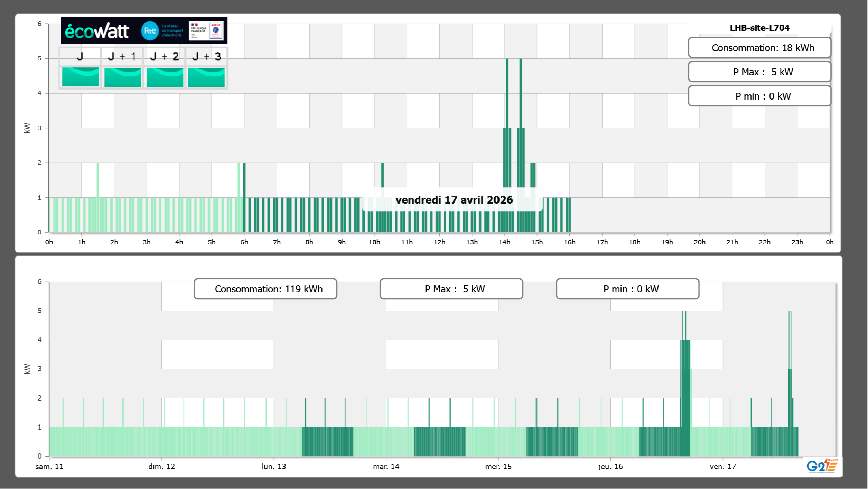
Task: Click the green signal icon under J + 3
Action: (x=206, y=77)
